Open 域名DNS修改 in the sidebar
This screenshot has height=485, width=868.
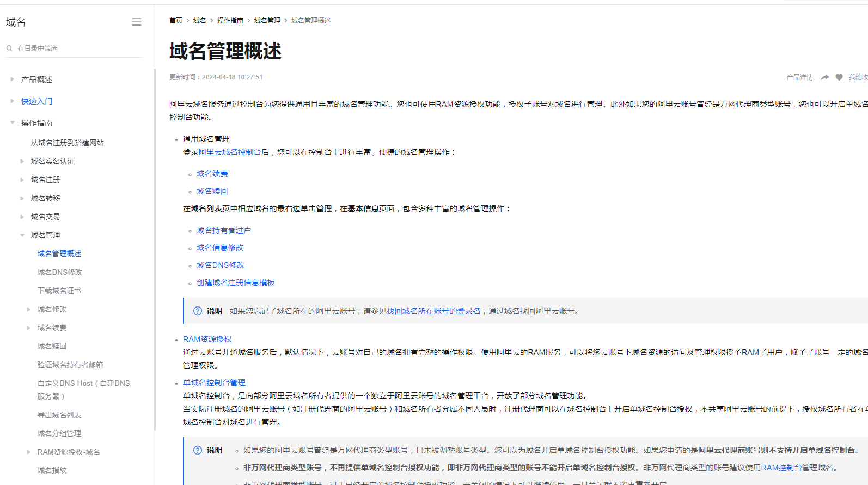[x=60, y=272]
